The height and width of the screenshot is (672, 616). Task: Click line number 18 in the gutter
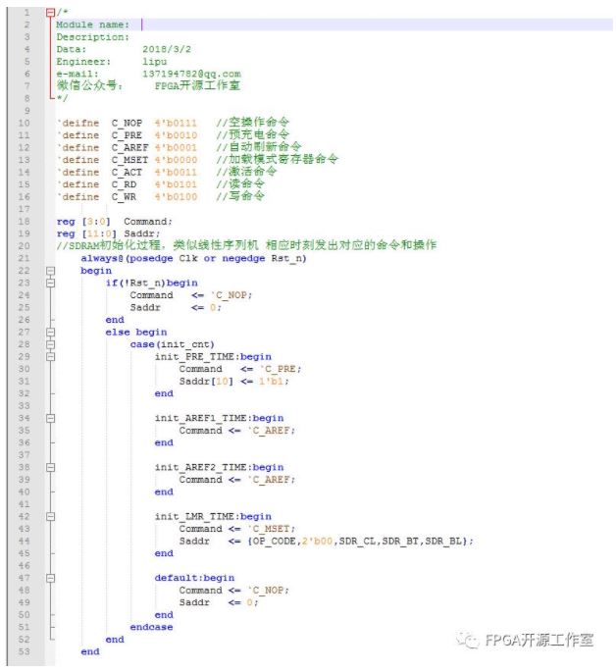coord(24,222)
